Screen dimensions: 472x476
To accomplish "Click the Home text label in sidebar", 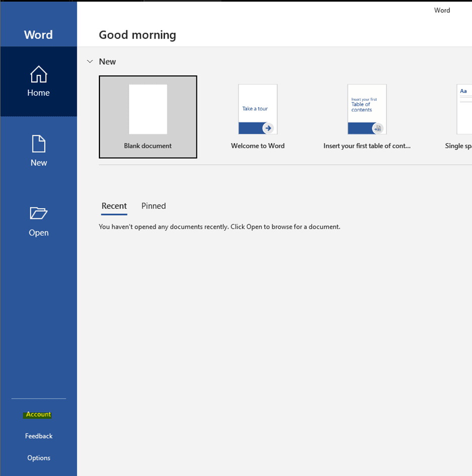I will coord(39,93).
